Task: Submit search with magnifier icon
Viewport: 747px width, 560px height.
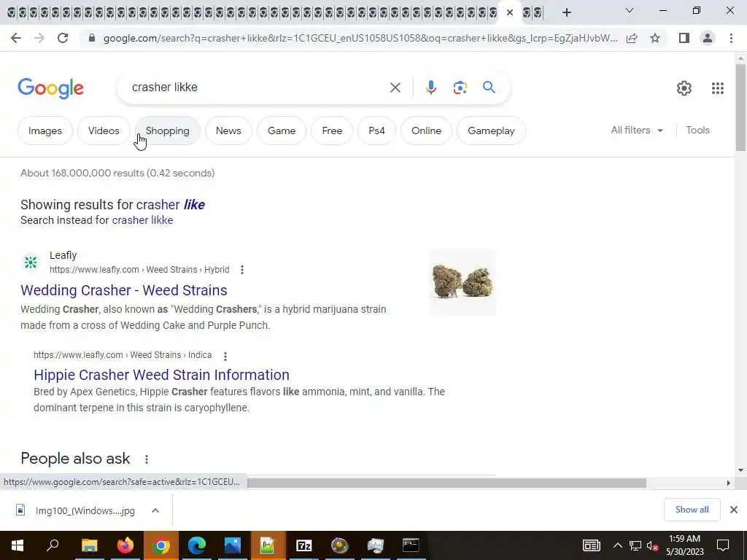Action: tap(489, 87)
